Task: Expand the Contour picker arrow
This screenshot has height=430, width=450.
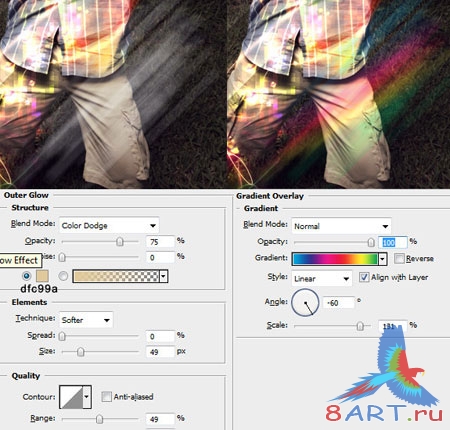Action: point(87,397)
